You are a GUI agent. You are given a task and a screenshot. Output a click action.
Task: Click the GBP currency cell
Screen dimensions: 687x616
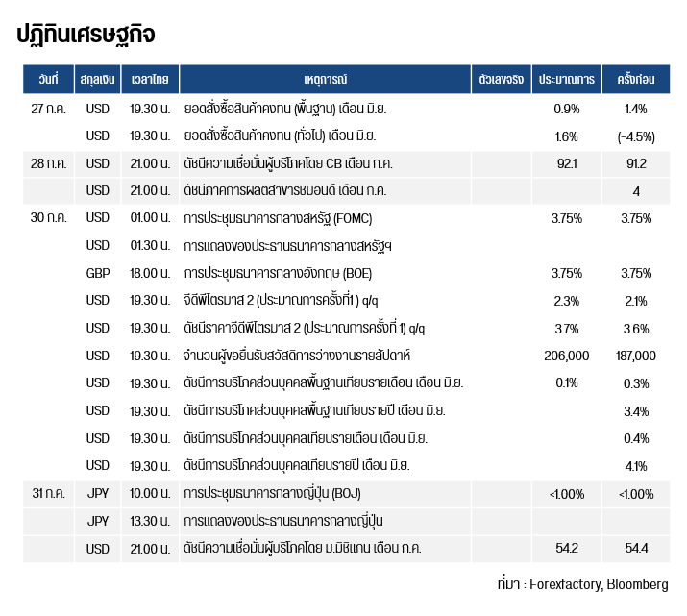pos(97,273)
